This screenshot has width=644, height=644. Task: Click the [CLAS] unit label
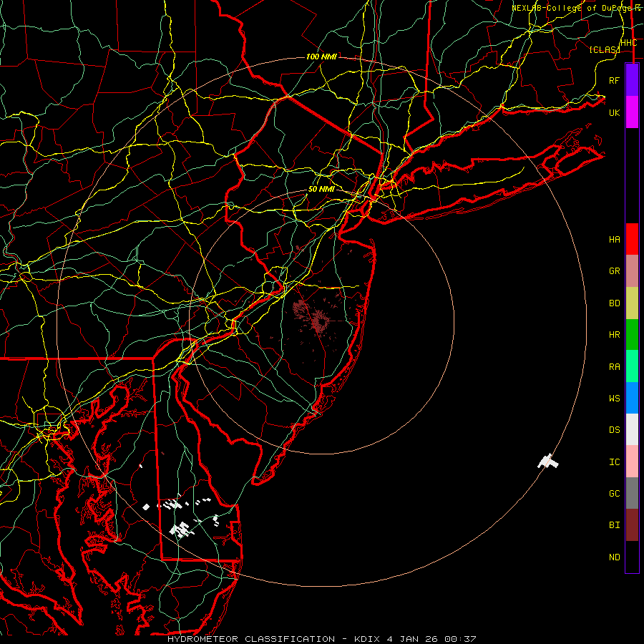click(604, 50)
